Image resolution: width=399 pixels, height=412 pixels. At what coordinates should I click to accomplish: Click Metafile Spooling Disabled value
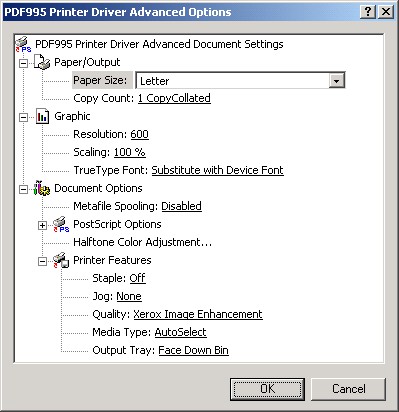(181, 206)
